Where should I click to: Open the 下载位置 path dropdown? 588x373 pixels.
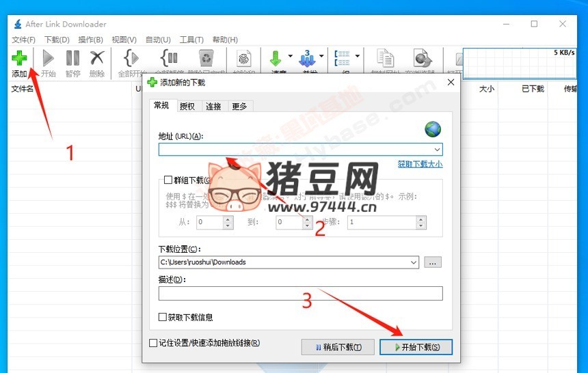[414, 262]
